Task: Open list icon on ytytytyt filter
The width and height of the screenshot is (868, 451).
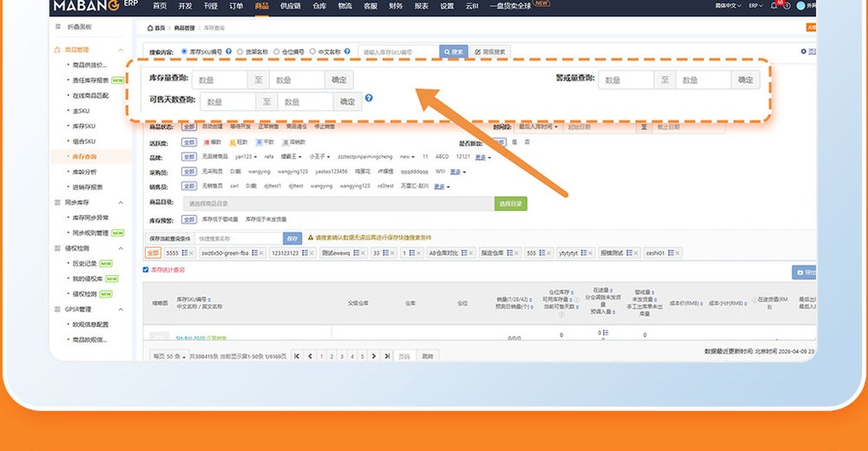Action: [x=583, y=253]
